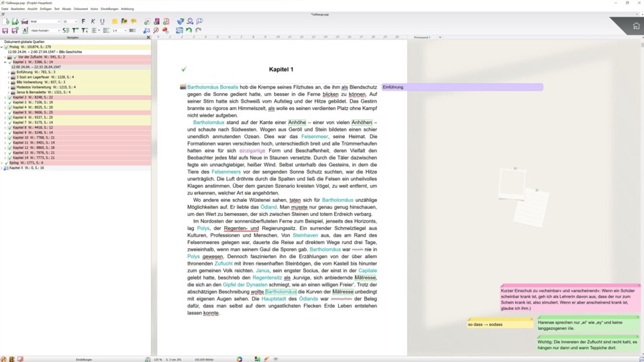Click the Print icon in the toolbar
This screenshot has width=644, height=362.
(x=25, y=21)
